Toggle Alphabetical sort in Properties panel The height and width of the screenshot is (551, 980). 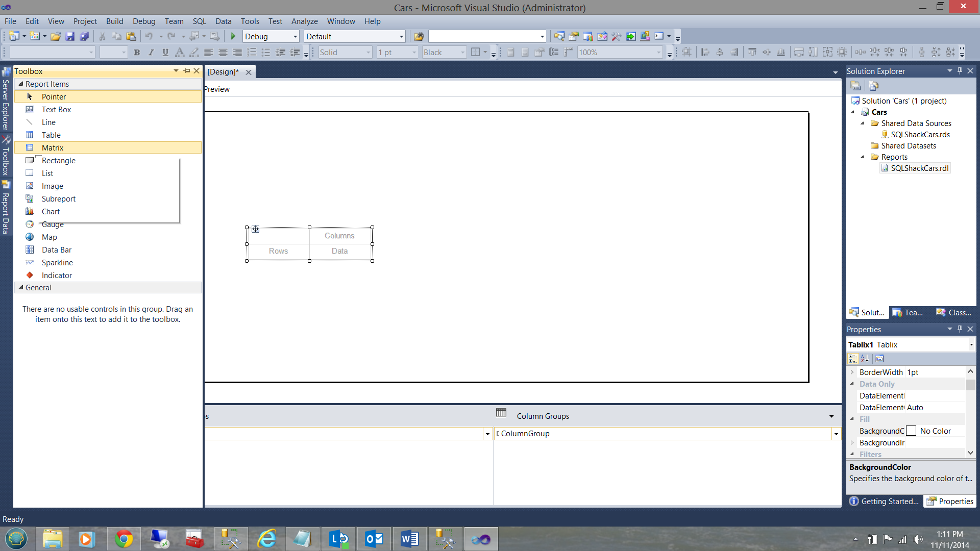[x=865, y=359]
